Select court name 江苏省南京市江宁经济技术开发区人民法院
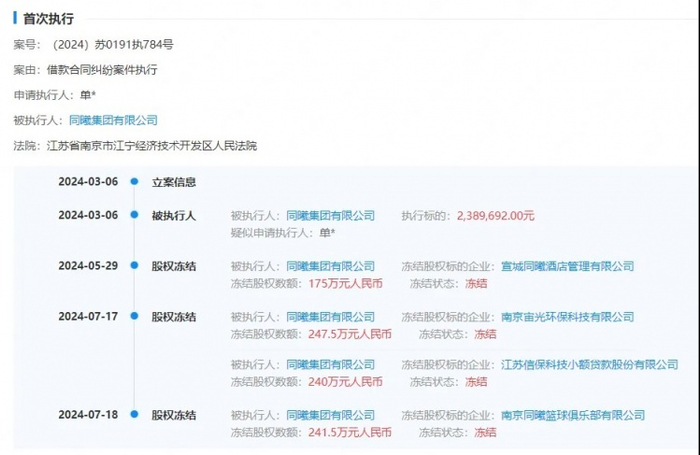Screen dimensions: 700x455 152,146
